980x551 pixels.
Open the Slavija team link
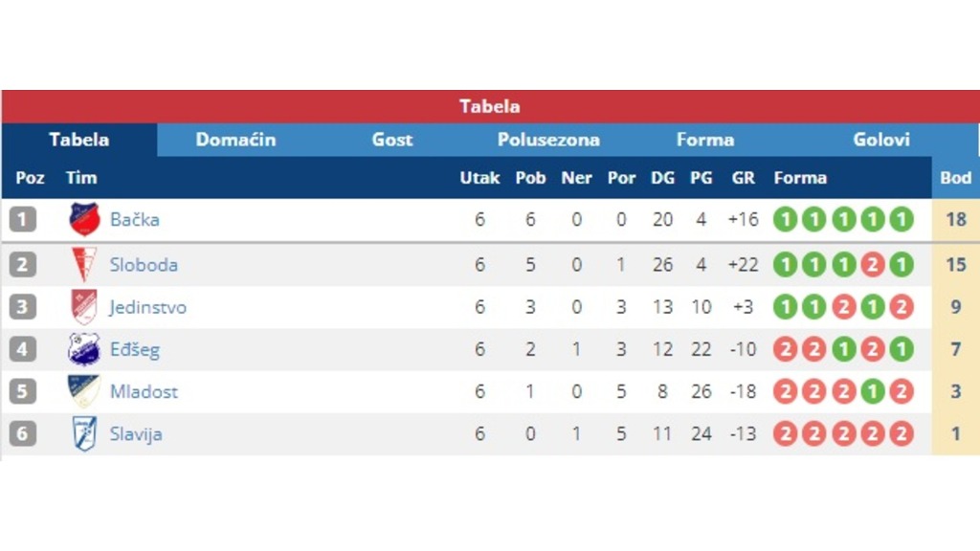136,434
